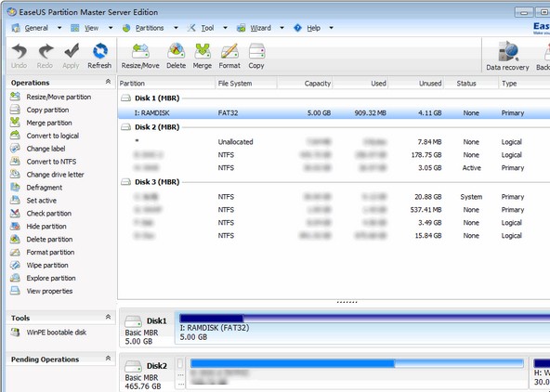Click the Defragment icon
This screenshot has height=392, width=550.
point(15,188)
